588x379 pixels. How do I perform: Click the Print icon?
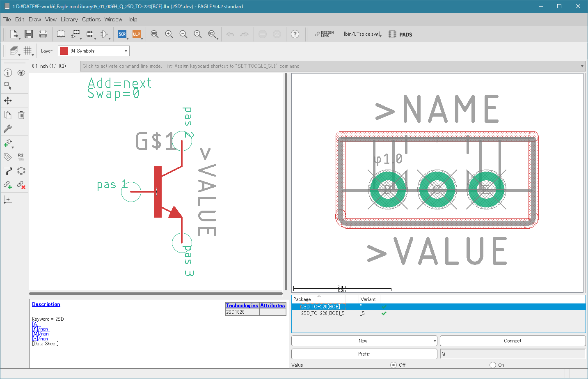point(43,34)
